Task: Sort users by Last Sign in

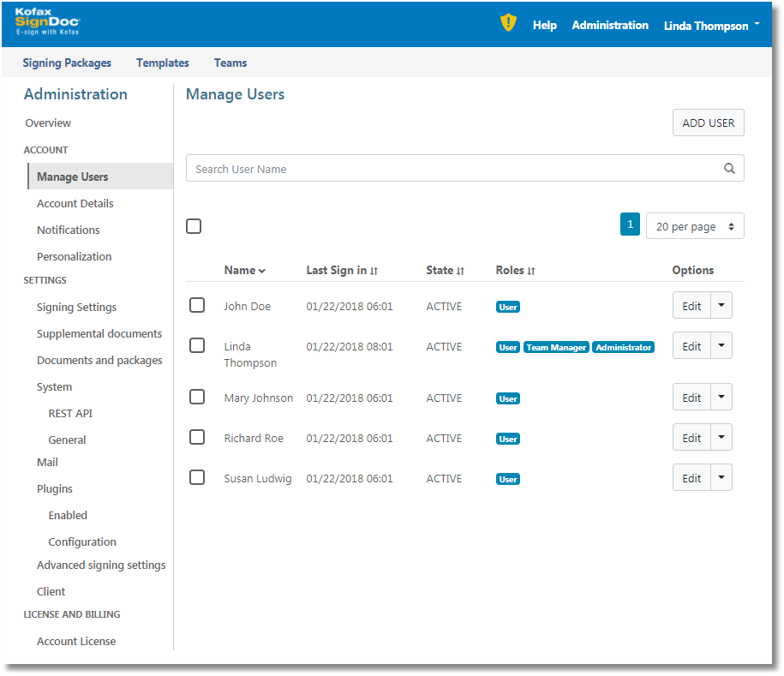Action: click(x=342, y=271)
